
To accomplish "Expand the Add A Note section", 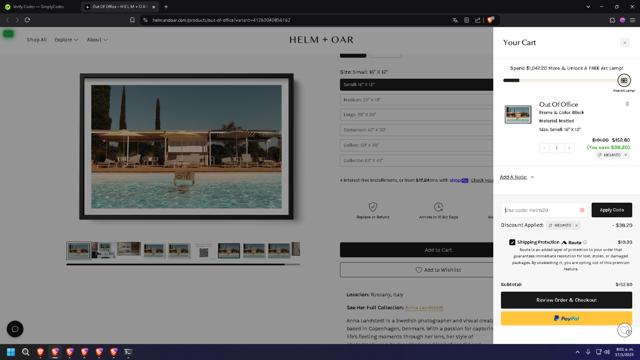I will coord(517,177).
